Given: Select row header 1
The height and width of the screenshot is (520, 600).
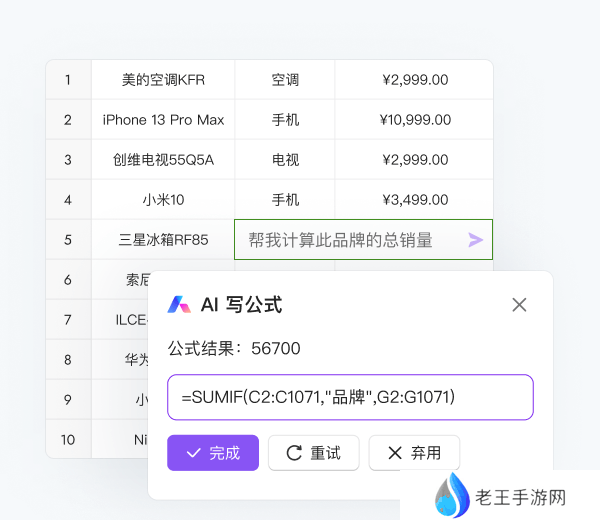Looking at the screenshot, I should point(68,80).
